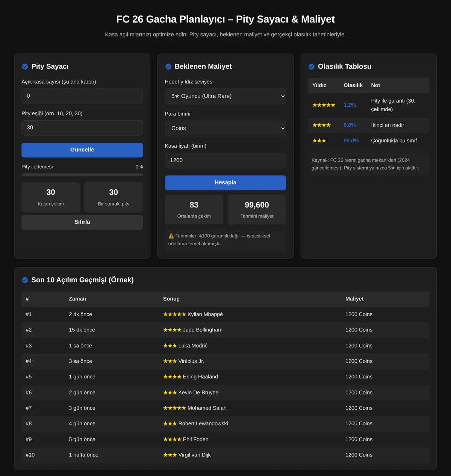Image resolution: width=451 pixels, height=476 pixels.
Task: Click the Jude Bellingham result row
Action: [225, 330]
